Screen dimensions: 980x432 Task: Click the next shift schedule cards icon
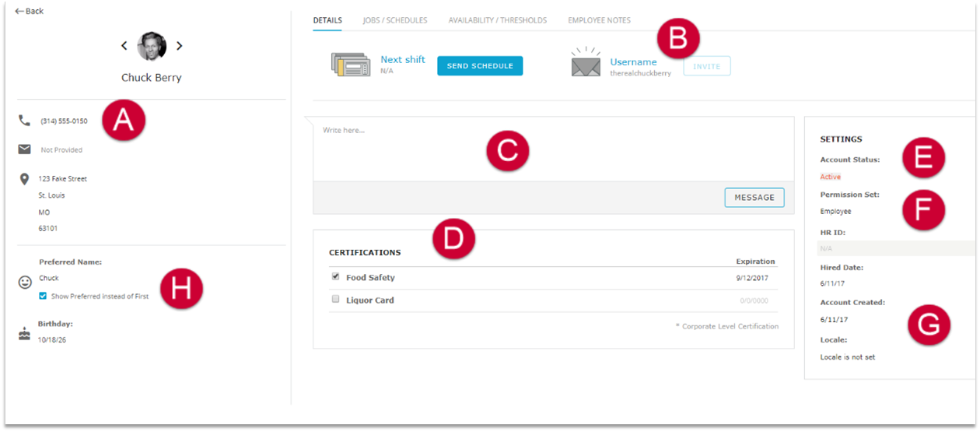pos(350,65)
